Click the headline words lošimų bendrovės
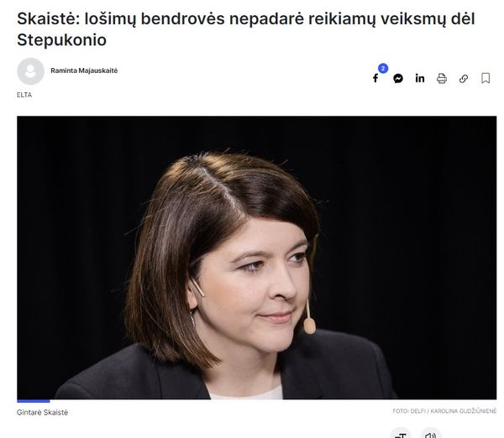The width and height of the screenshot is (504, 438). click(155, 18)
